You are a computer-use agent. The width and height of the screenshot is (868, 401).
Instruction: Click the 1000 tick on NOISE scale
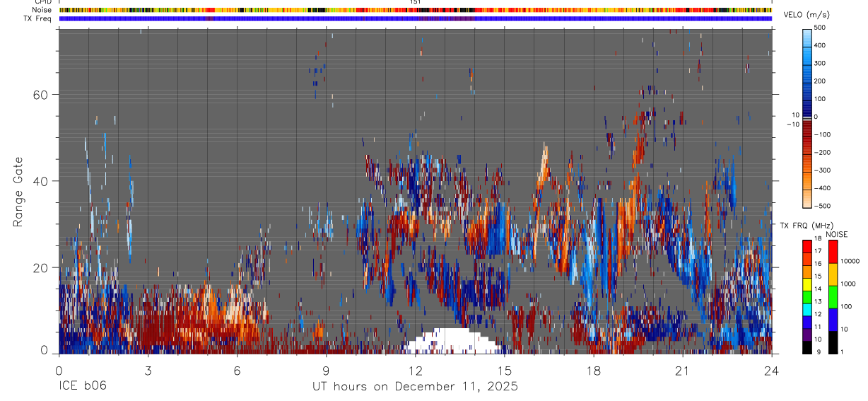(848, 284)
